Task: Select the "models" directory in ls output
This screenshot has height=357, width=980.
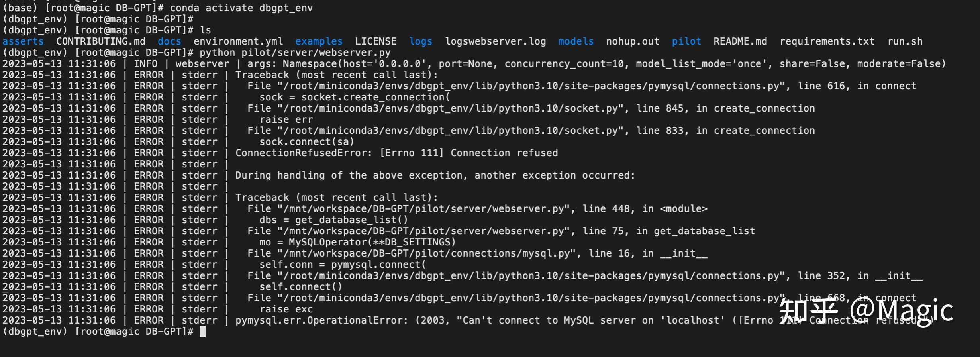Action: click(x=576, y=41)
